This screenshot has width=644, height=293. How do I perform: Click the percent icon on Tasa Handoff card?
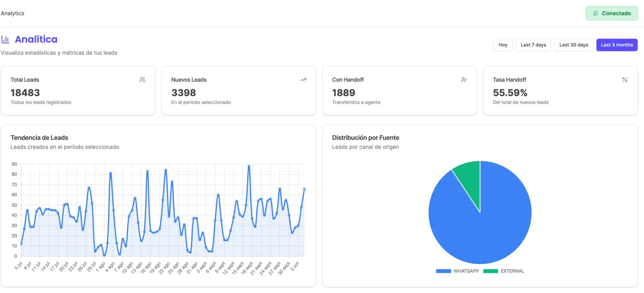click(625, 80)
